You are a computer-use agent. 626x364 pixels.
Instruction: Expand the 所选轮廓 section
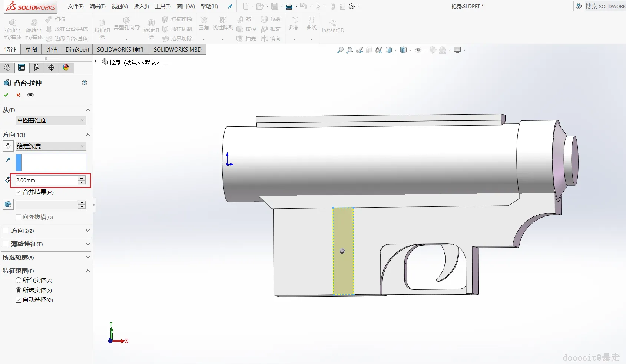pyautogui.click(x=87, y=257)
